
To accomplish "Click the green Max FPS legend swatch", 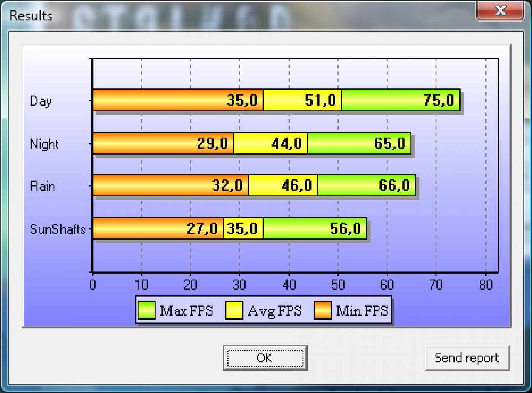I will (146, 311).
